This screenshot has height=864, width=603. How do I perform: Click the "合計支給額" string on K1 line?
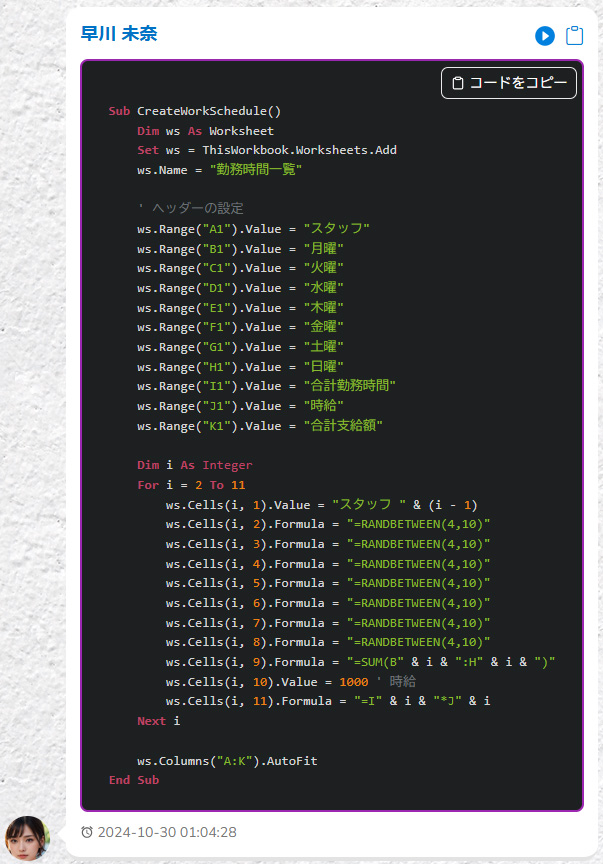(x=343, y=426)
